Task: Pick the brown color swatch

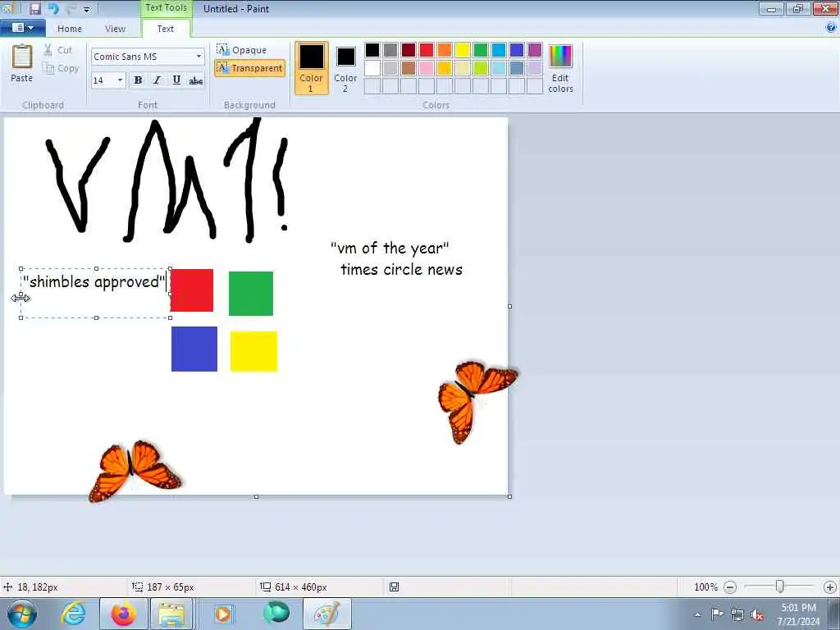Action: [x=409, y=68]
